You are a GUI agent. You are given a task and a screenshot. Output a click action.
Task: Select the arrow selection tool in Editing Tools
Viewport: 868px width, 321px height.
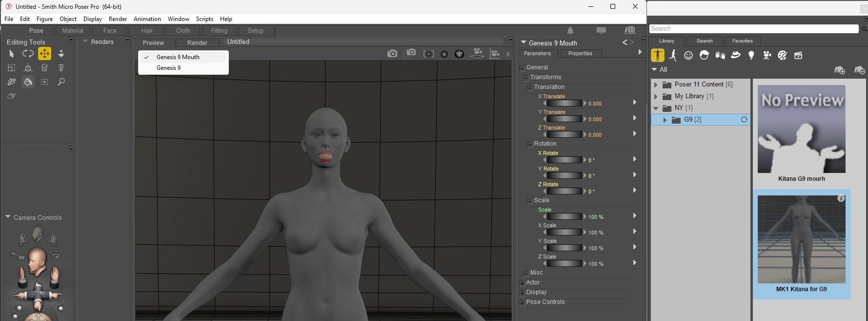[x=12, y=54]
